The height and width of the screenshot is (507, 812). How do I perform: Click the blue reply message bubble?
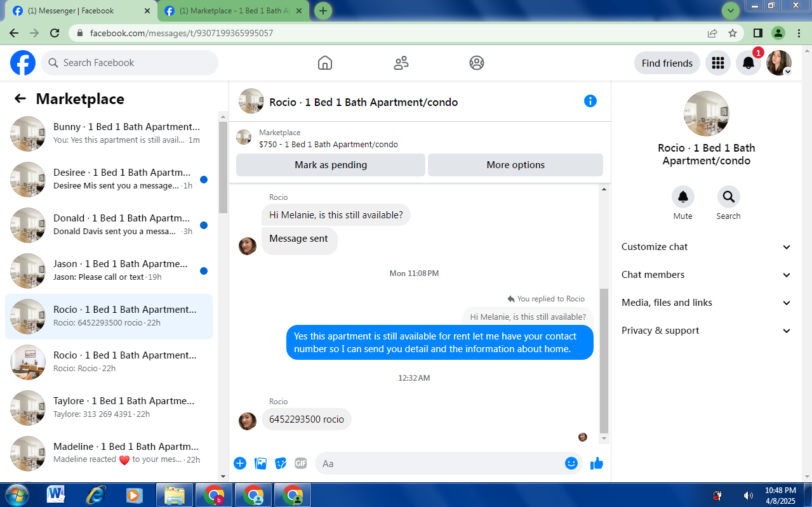[x=440, y=343]
